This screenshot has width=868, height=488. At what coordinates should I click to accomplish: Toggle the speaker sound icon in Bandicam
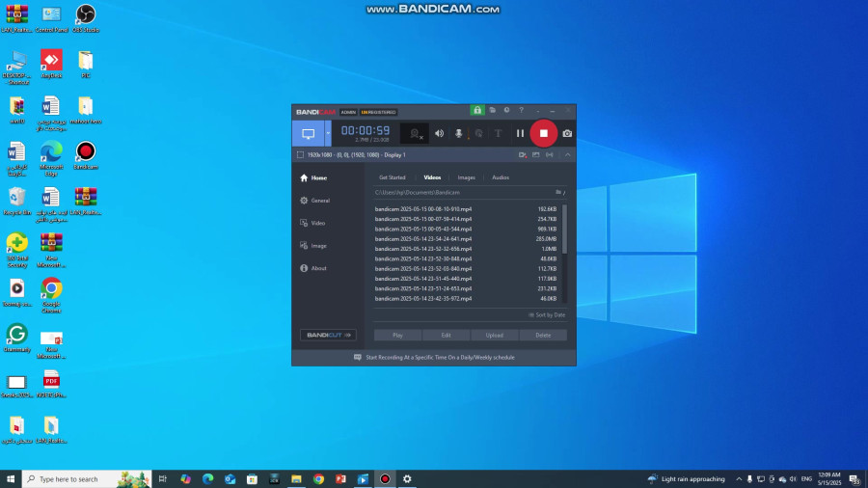439,133
